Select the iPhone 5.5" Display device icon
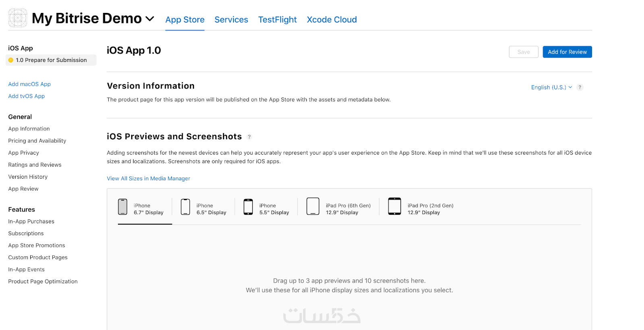Image resolution: width=644 pixels, height=330 pixels. pos(248,207)
